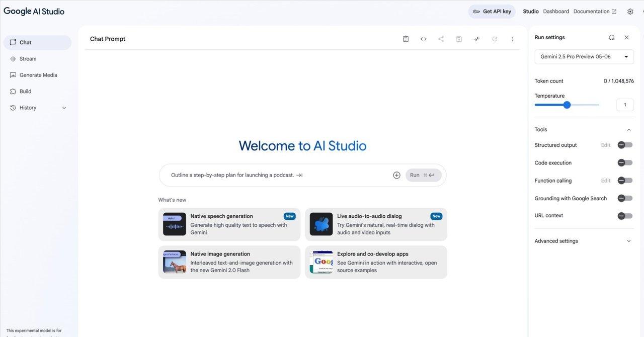Open the settings gear icon
The height and width of the screenshot is (337, 644).
pyautogui.click(x=630, y=12)
